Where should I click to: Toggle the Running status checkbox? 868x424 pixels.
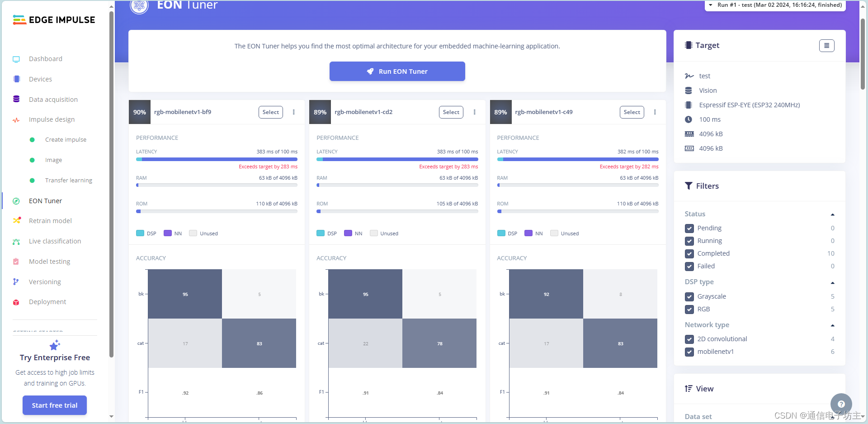click(x=689, y=241)
